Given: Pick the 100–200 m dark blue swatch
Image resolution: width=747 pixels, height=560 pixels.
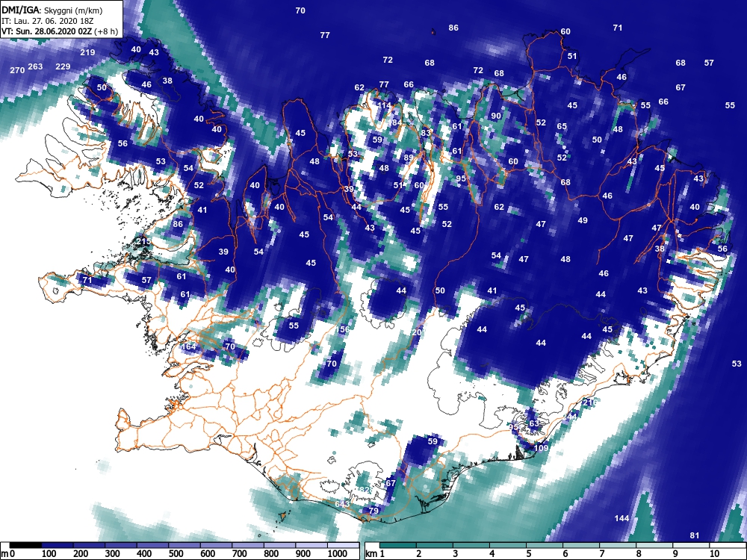Looking at the screenshot, I should pos(58,545).
